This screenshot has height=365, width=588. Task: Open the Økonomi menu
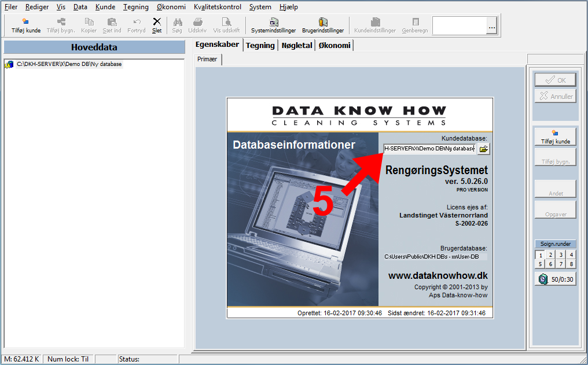click(171, 7)
